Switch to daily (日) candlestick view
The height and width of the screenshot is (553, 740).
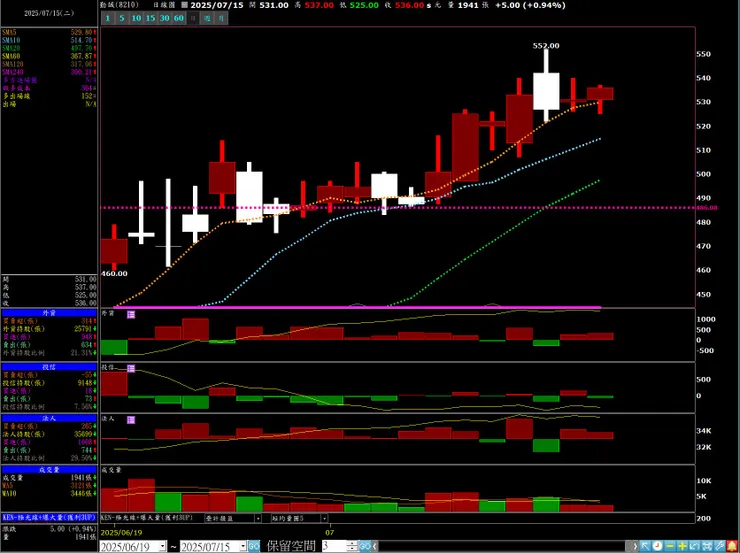193,18
